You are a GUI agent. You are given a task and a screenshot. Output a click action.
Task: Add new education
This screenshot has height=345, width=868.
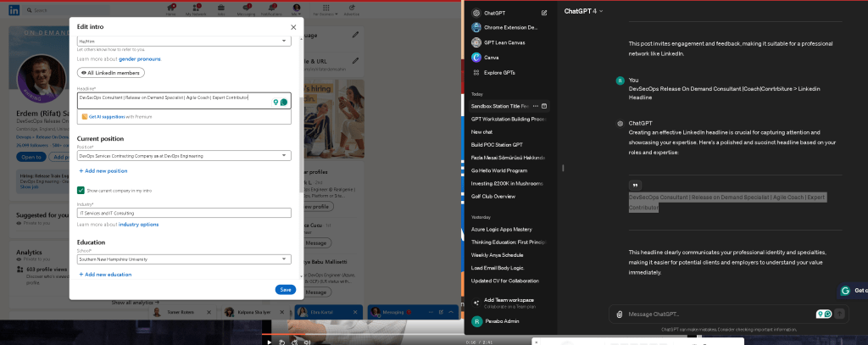[x=105, y=275]
